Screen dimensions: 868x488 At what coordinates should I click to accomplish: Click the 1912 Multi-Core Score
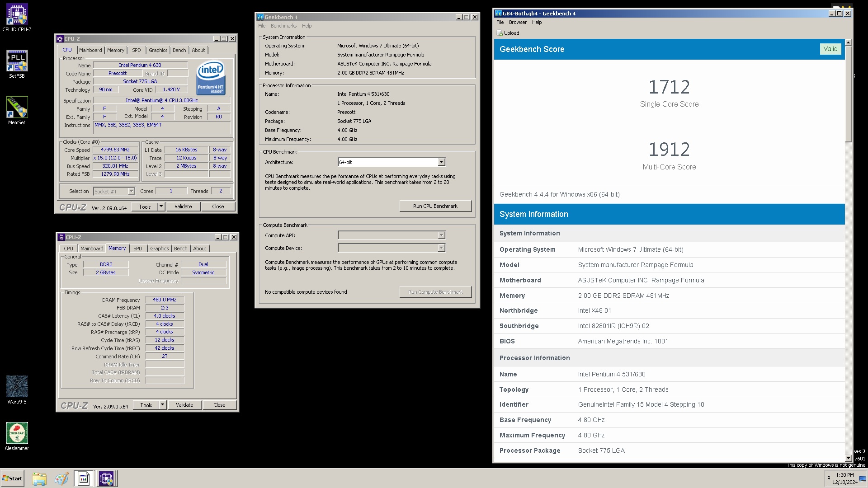coord(669,150)
